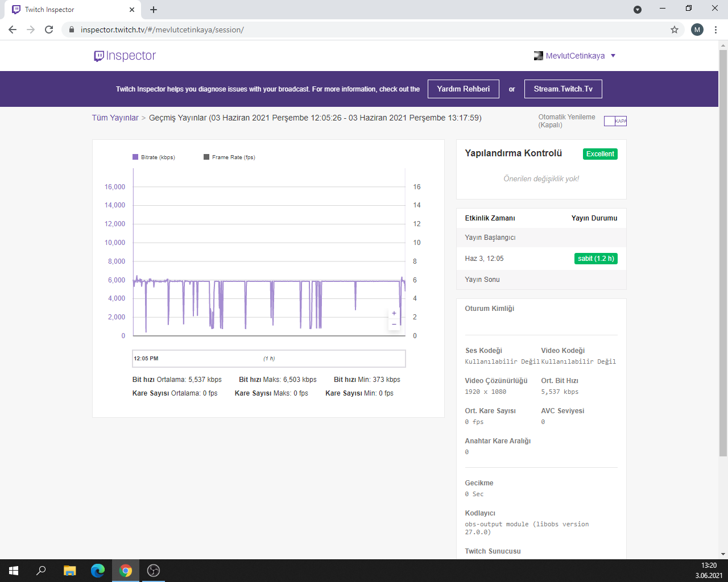Open the Stream.Twitch.Tv link button

coord(563,89)
